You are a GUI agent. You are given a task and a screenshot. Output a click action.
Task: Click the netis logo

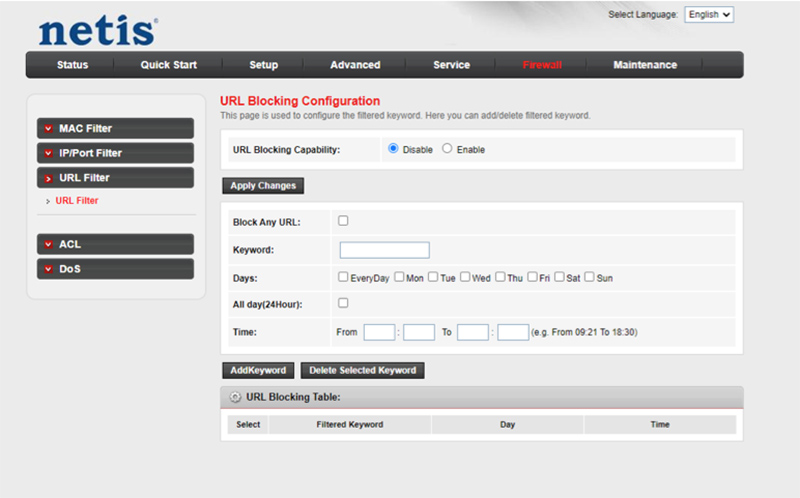pyautogui.click(x=98, y=29)
